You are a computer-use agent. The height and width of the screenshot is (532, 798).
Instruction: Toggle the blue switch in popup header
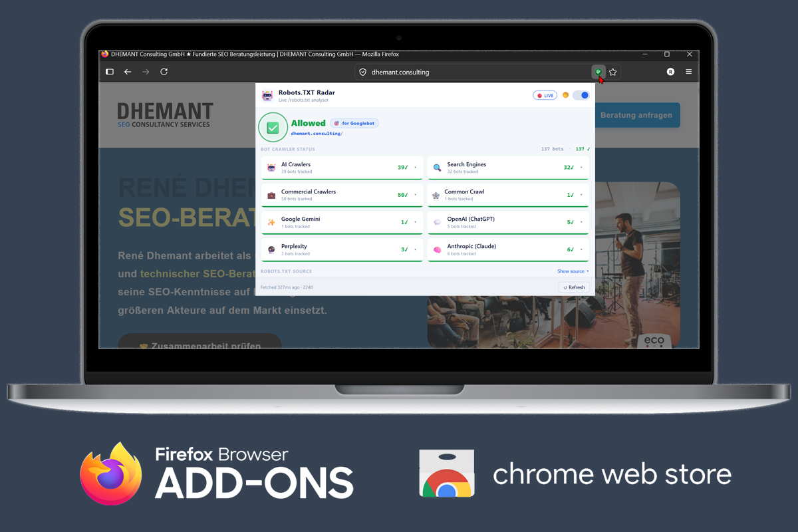point(581,95)
